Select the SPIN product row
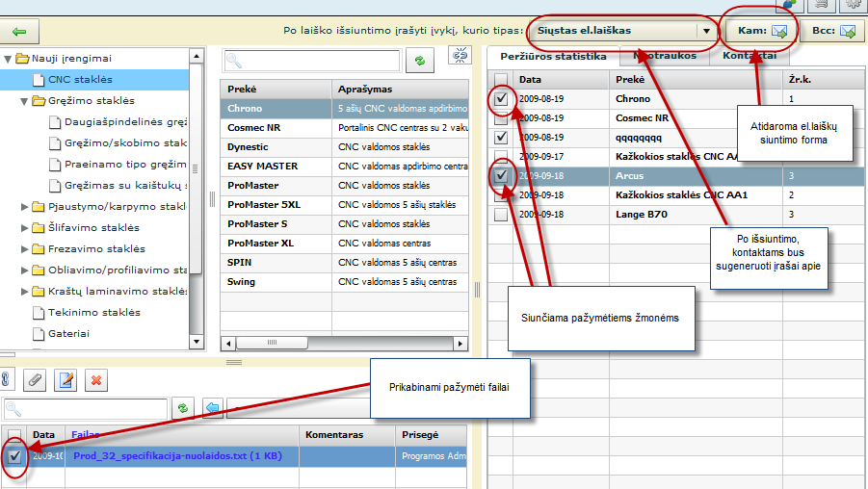This screenshot has height=489, width=868. click(x=344, y=262)
